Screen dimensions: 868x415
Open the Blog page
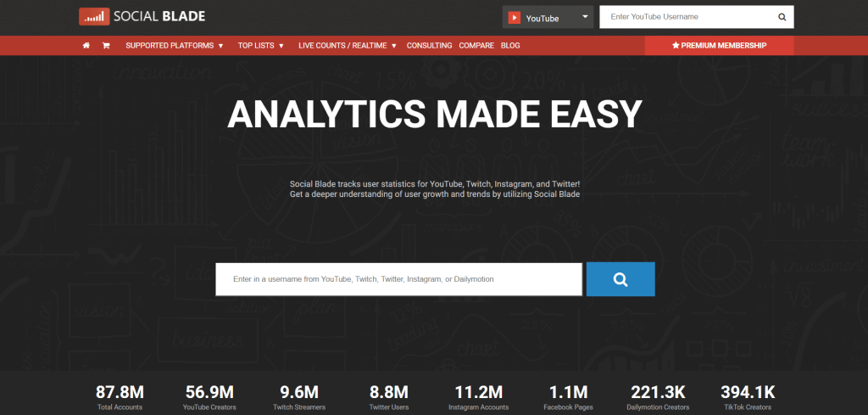pos(510,46)
